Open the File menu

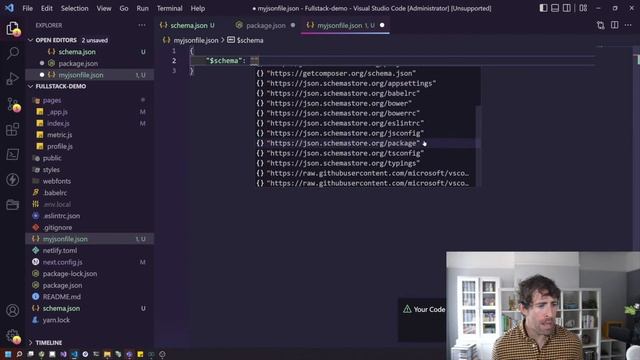tap(27, 8)
